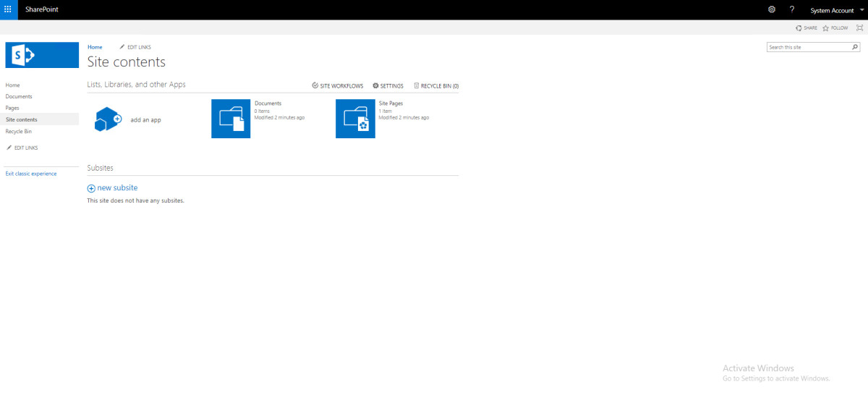The height and width of the screenshot is (403, 868).
Task: Select Site contents in the sidebar
Action: [x=40, y=119]
